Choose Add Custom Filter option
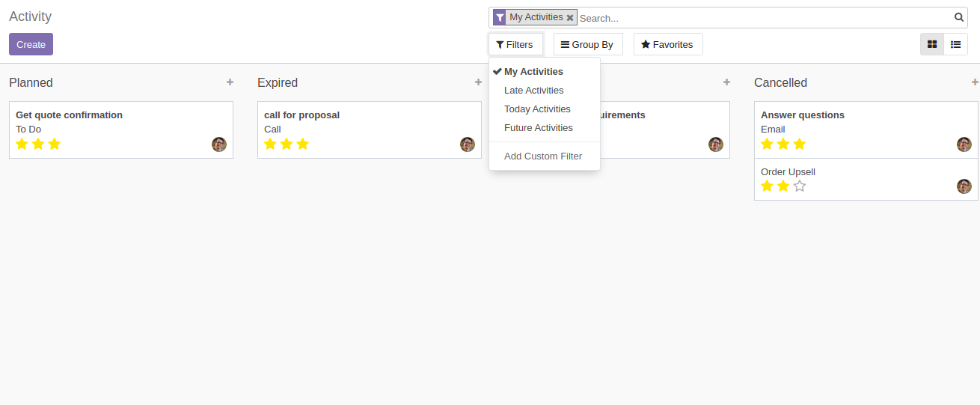 point(543,156)
